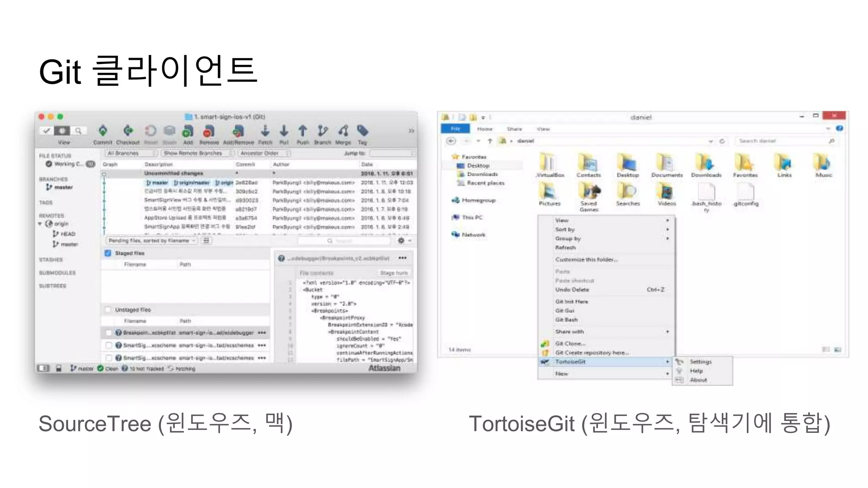Click the Pull toolbar icon
The height and width of the screenshot is (488, 868).
(x=284, y=131)
